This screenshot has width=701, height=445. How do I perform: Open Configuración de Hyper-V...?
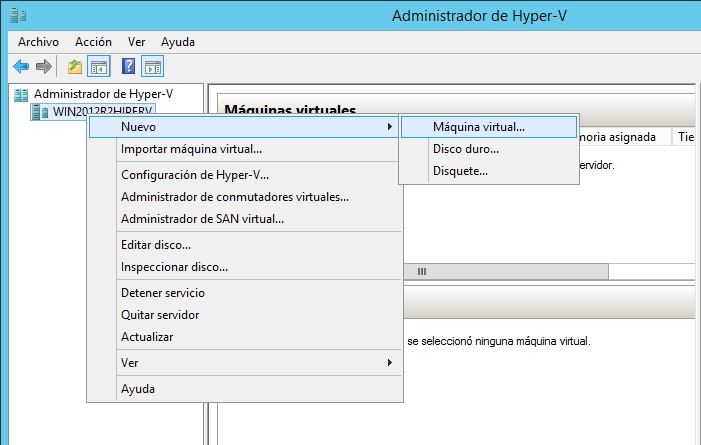[x=194, y=175]
